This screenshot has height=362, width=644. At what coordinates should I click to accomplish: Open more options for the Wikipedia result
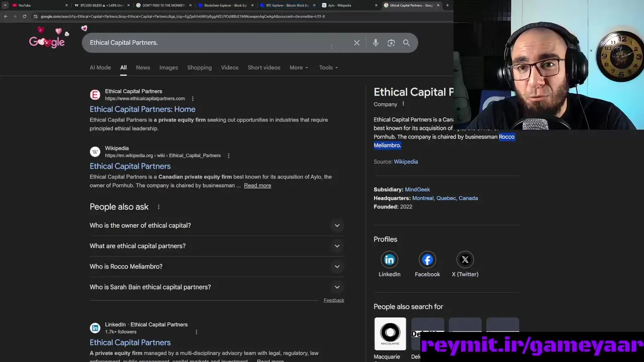tap(228, 156)
